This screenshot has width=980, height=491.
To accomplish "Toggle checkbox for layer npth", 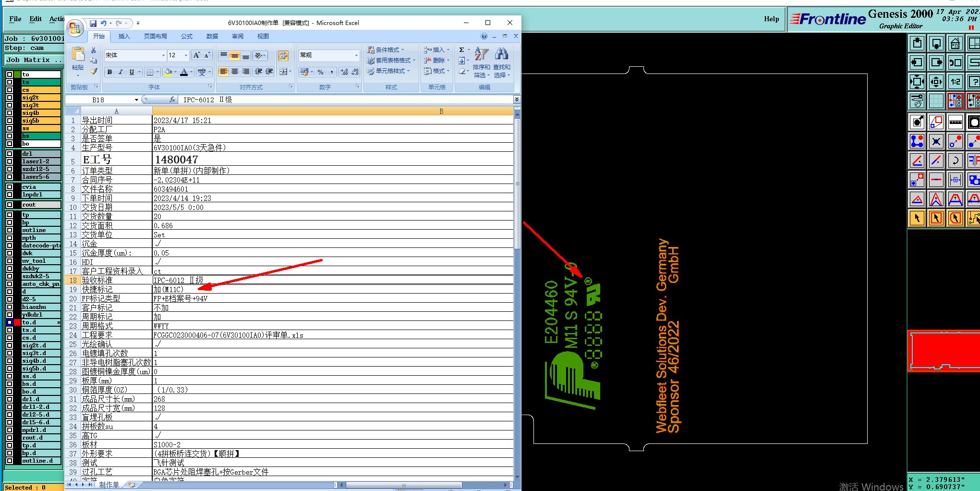I will click(10, 238).
